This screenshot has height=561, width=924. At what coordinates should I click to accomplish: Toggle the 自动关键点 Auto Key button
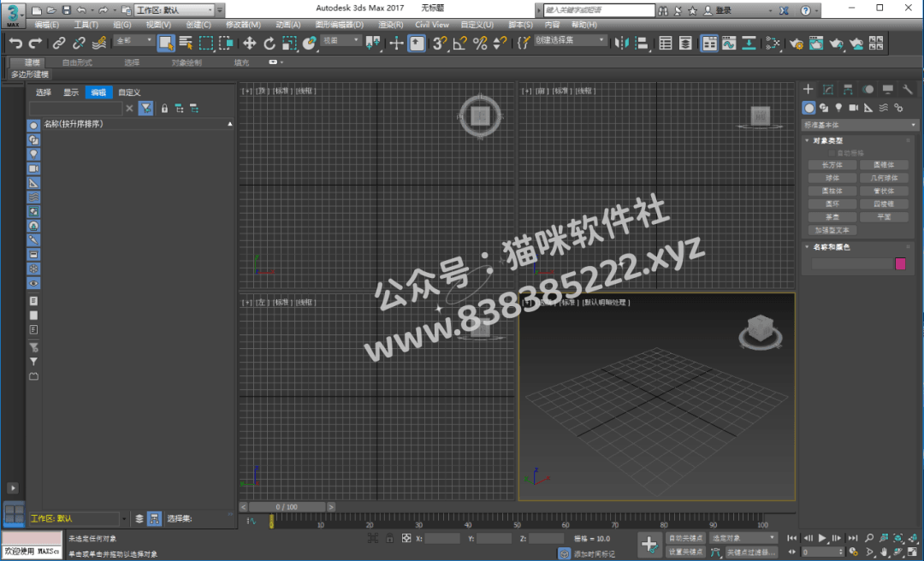(685, 538)
